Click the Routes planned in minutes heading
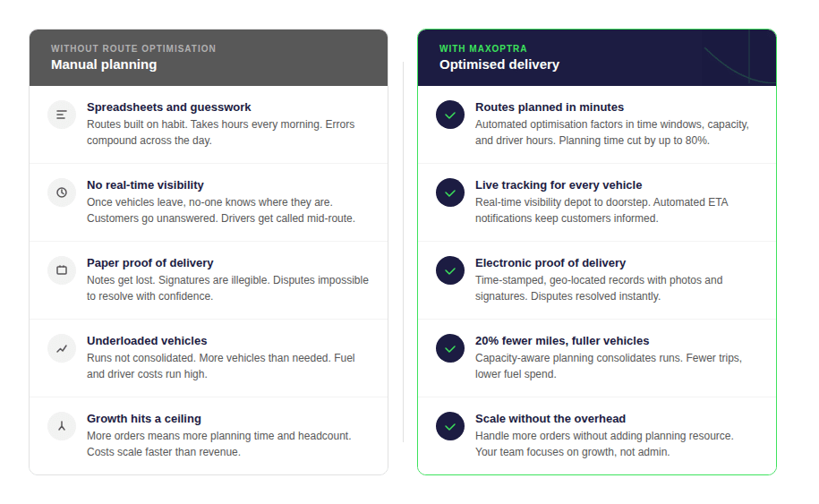 pos(550,107)
